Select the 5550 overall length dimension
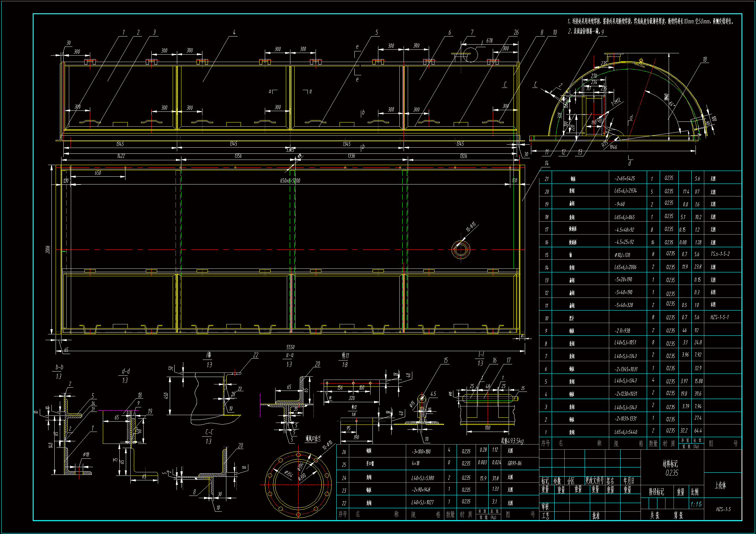Screen dimensions: 756x534 point(290,347)
